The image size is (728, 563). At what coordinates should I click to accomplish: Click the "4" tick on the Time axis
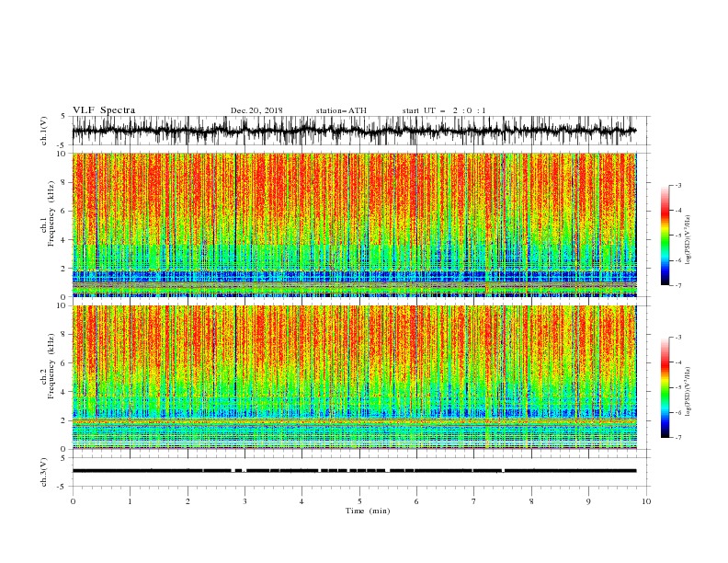click(301, 501)
